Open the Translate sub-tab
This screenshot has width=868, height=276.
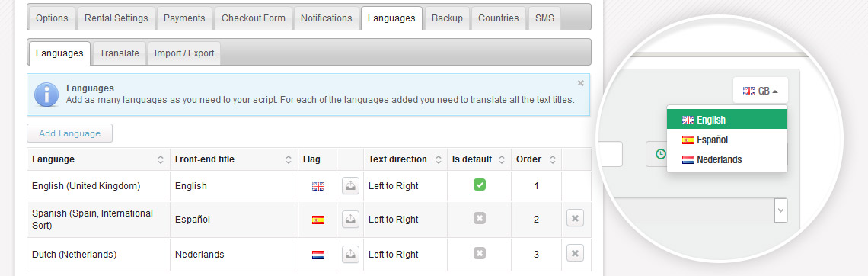[119, 53]
